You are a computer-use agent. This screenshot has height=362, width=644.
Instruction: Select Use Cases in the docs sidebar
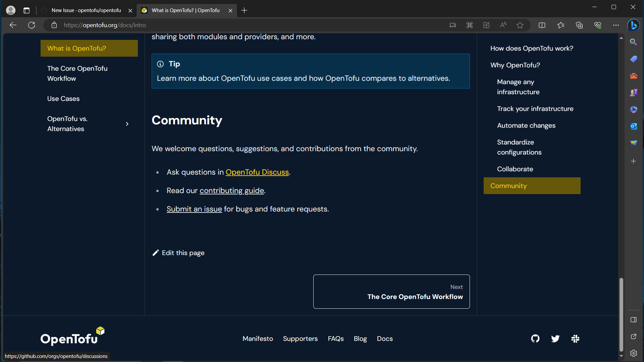(x=63, y=99)
